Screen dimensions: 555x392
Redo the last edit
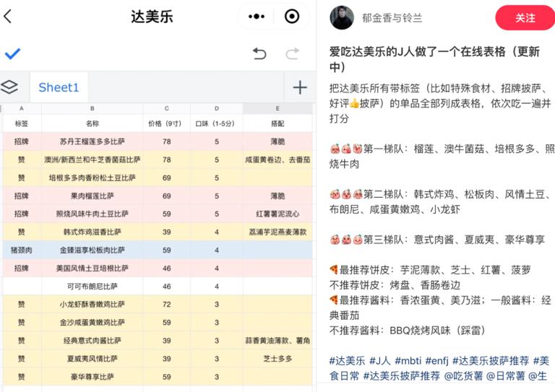click(293, 53)
